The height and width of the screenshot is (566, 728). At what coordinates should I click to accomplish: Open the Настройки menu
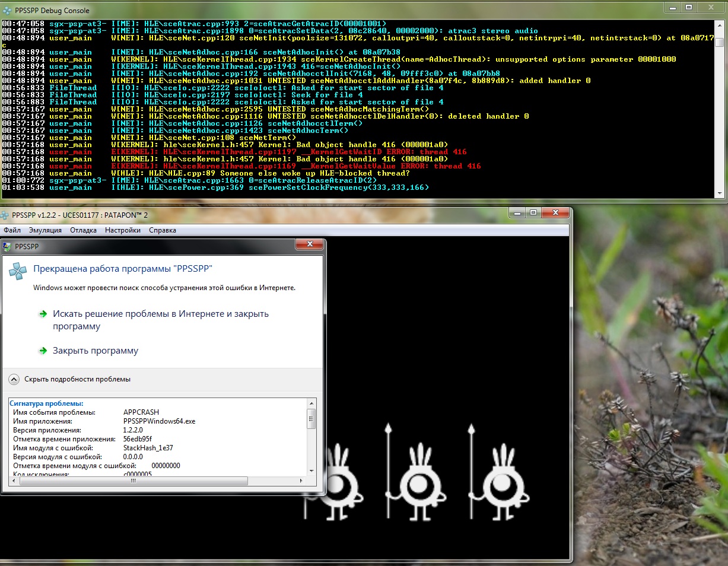coord(123,230)
